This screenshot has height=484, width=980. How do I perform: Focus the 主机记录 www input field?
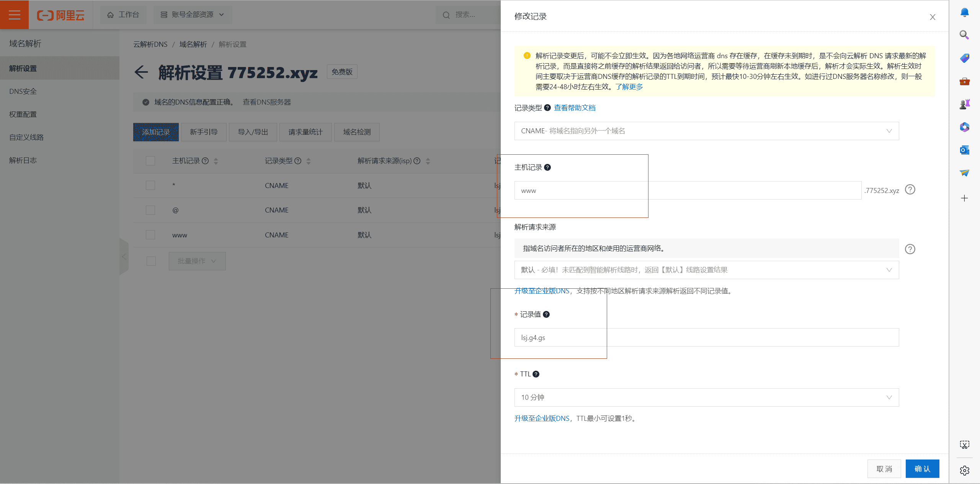688,190
